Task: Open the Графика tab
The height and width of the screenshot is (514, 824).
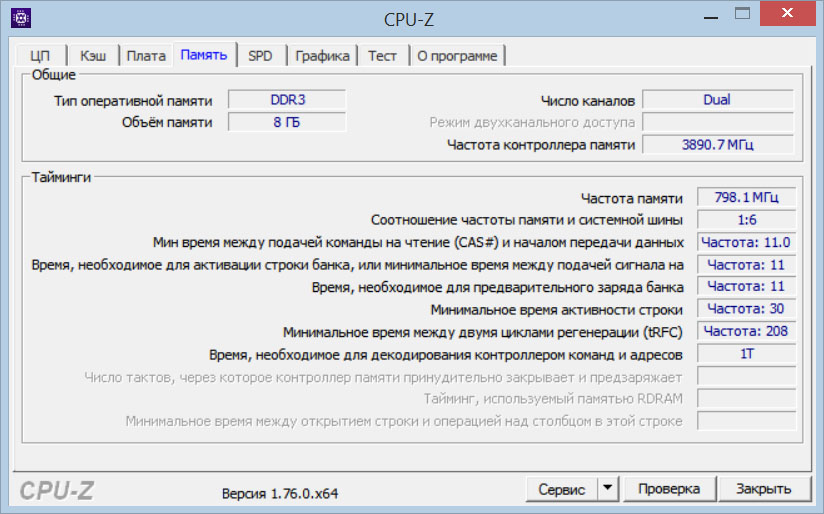Action: 322,56
